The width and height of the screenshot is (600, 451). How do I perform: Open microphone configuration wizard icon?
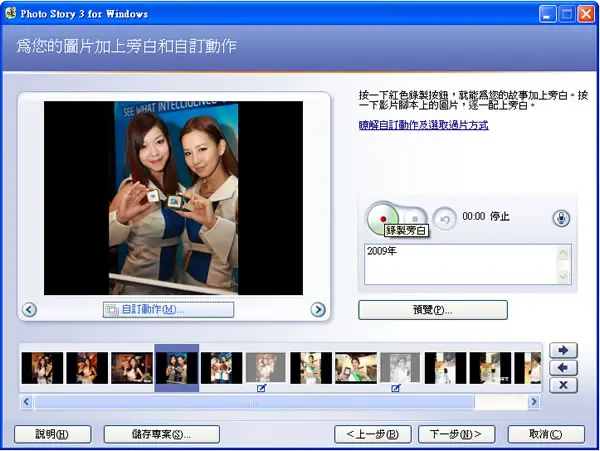[561, 218]
